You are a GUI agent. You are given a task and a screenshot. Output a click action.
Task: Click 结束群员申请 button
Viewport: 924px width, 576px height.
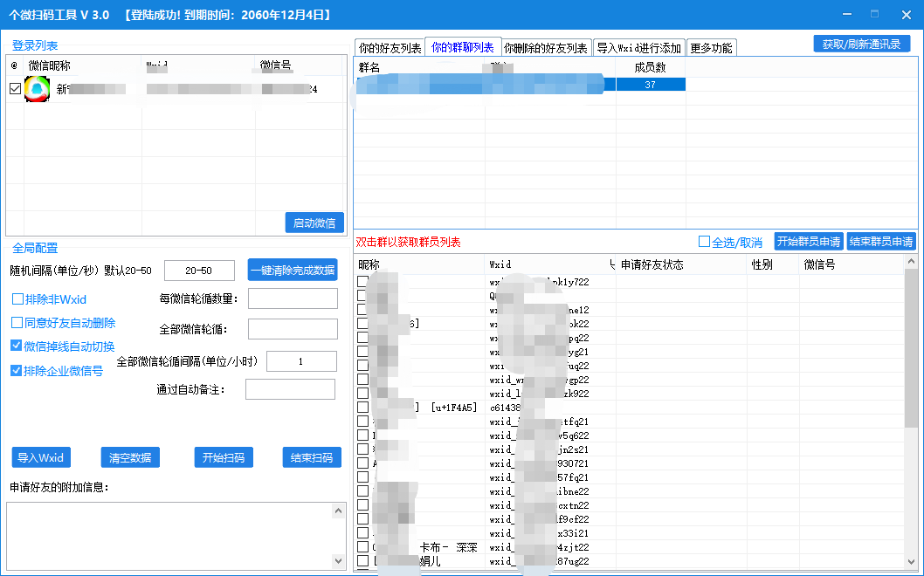tap(881, 242)
